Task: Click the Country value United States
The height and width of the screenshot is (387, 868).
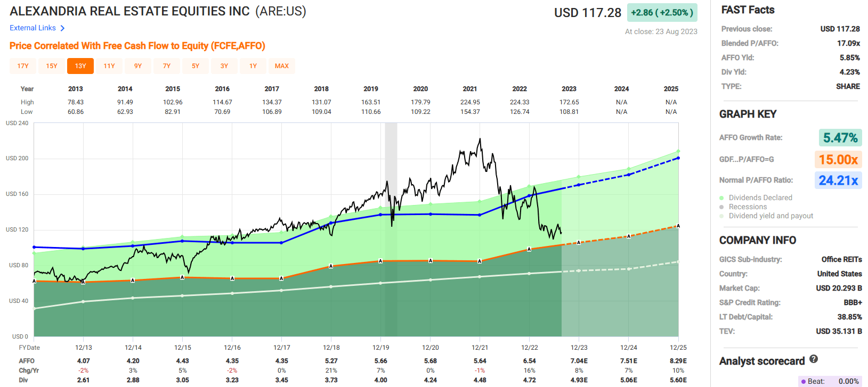Action: pos(839,274)
